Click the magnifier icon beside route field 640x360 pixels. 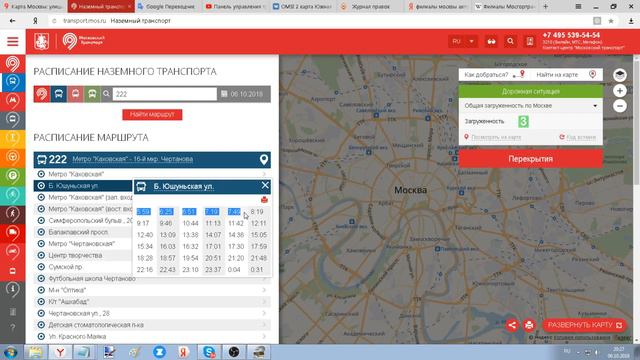tap(106, 94)
